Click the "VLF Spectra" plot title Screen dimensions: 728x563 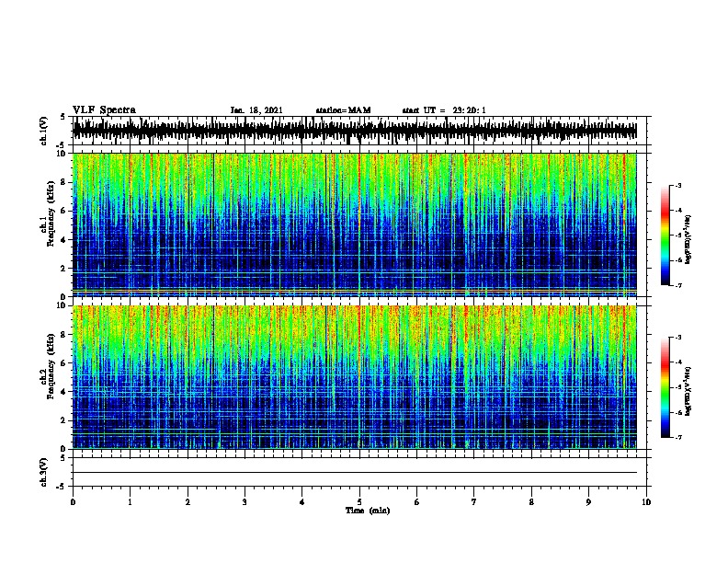coord(104,110)
